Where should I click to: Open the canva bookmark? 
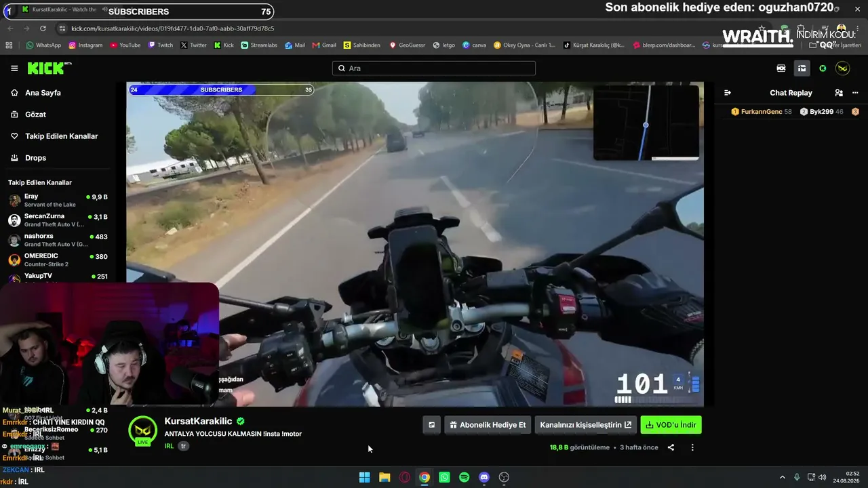coord(474,45)
